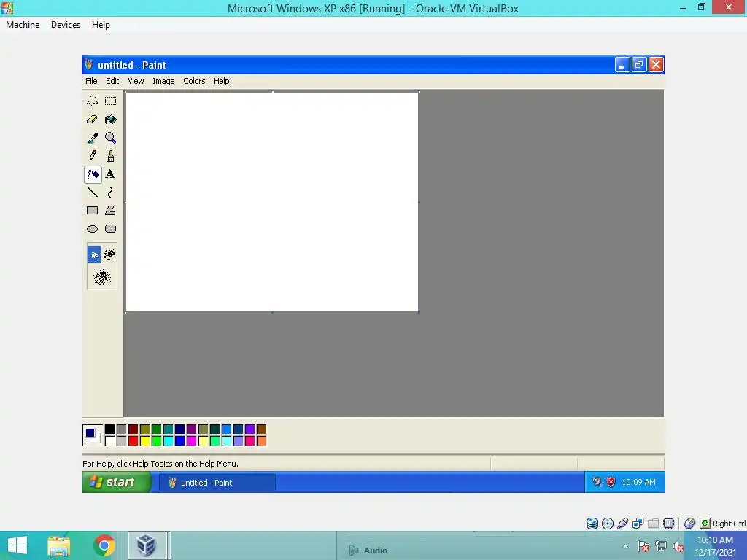Viewport: 747px width, 560px height.
Task: Pick the white color swatch
Action: point(109,441)
